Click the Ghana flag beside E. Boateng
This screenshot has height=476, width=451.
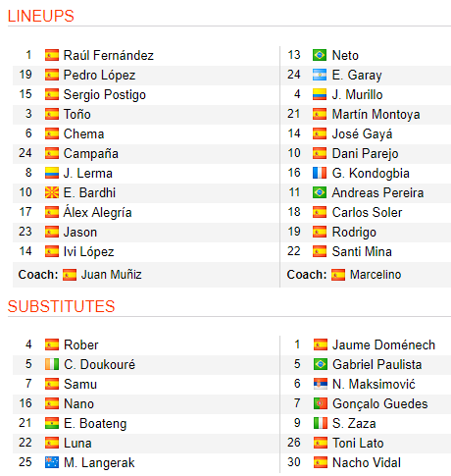(52, 423)
